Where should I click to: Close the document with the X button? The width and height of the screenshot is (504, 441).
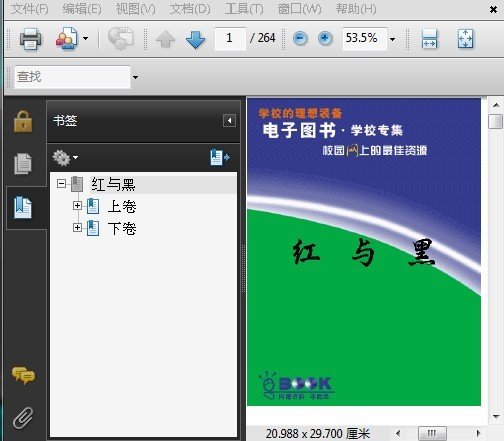click(x=493, y=10)
